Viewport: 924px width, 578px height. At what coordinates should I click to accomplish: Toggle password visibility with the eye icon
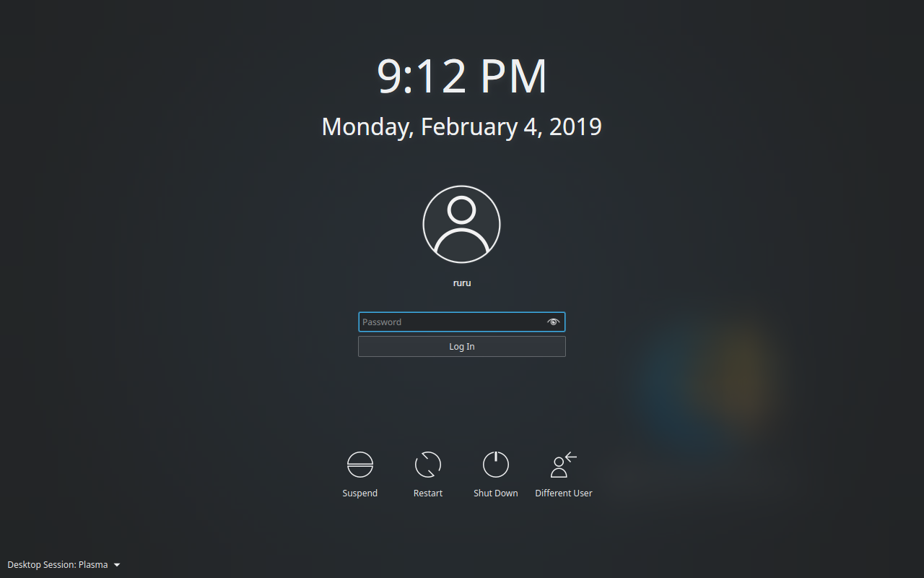click(554, 322)
